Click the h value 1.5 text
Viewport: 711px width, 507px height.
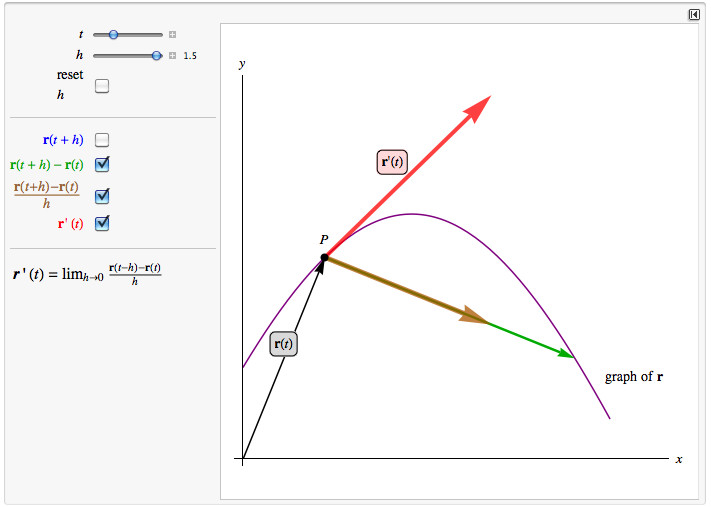point(190,56)
